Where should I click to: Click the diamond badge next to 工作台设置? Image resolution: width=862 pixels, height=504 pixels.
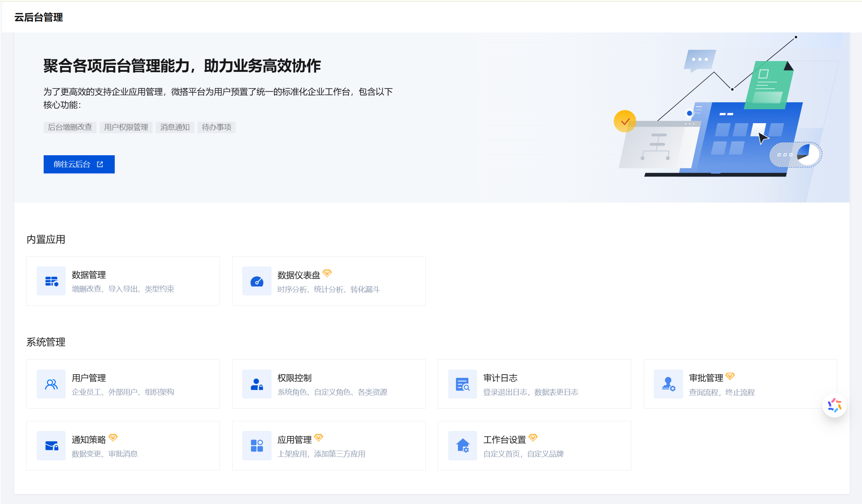533,438
